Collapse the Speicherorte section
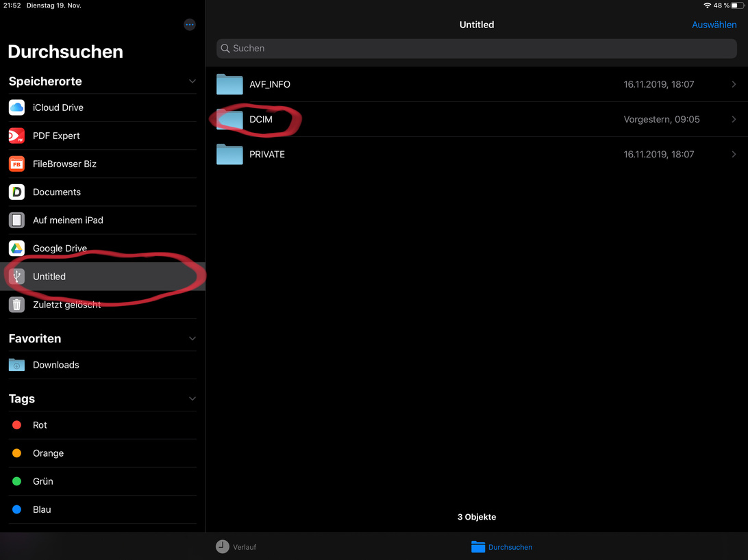 click(x=192, y=81)
